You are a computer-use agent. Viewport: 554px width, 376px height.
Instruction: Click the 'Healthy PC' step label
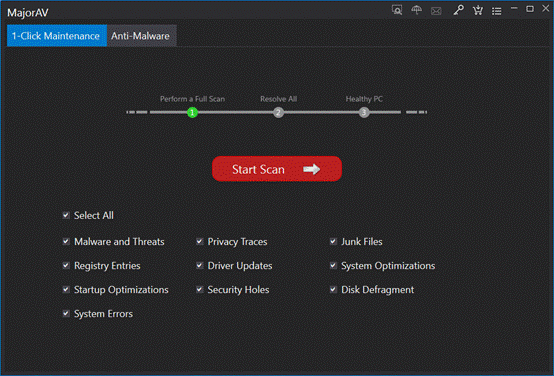(x=364, y=99)
